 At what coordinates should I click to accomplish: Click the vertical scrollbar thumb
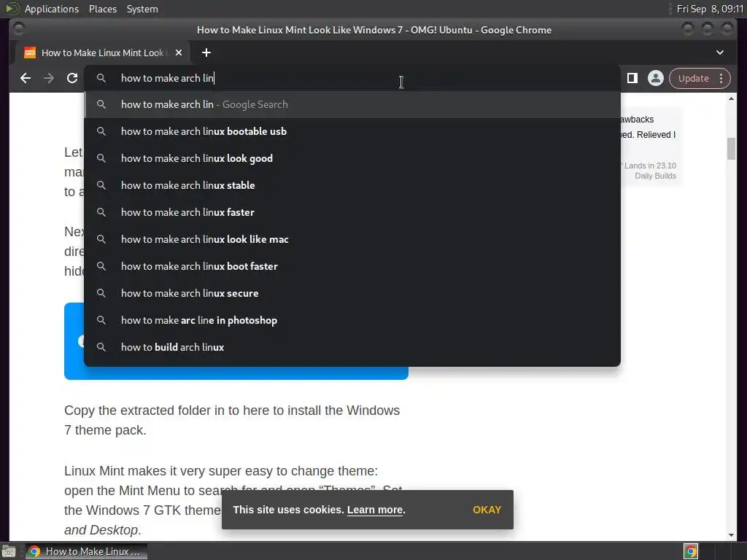click(x=731, y=149)
